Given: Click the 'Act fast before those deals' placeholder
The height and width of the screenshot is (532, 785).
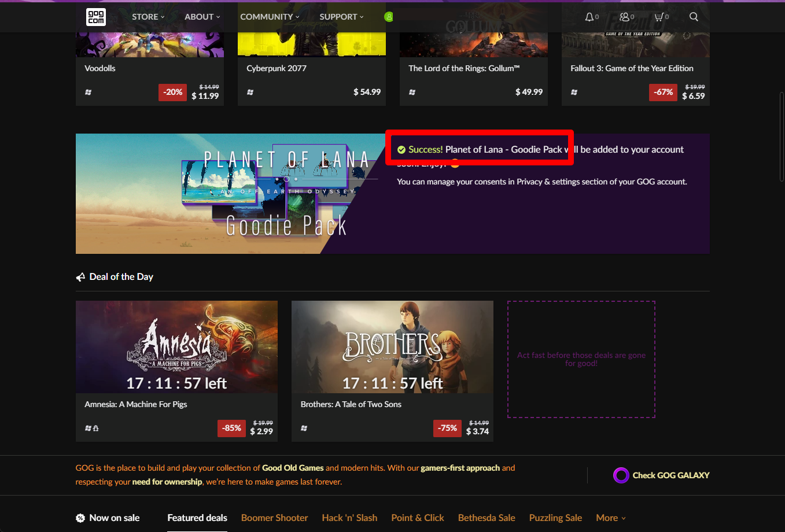Looking at the screenshot, I should click(581, 359).
